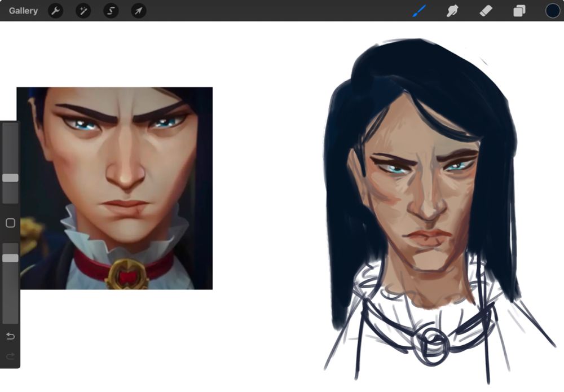Click the sketched collar brooch on the canvas
This screenshot has height=392, width=564.
point(431,346)
